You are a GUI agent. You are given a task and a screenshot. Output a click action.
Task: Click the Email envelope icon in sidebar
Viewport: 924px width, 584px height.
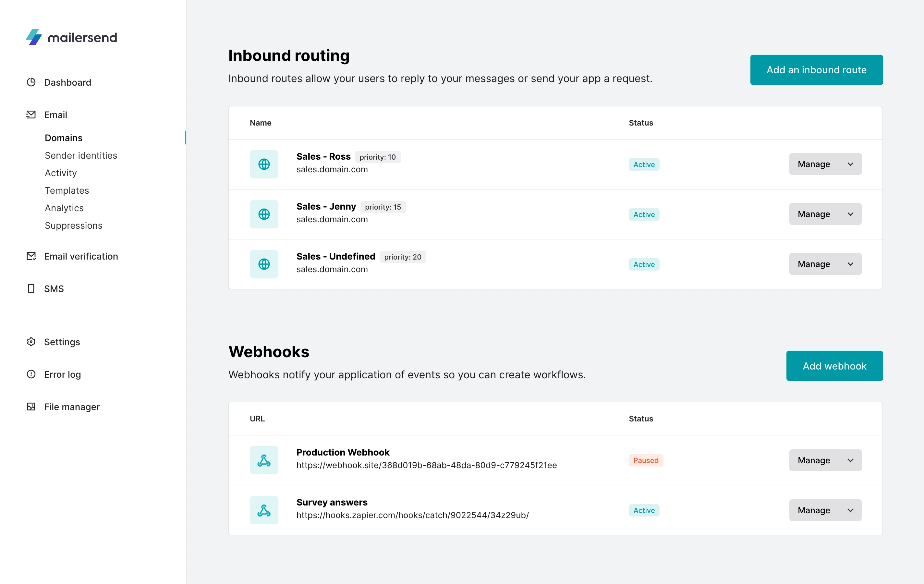coord(31,115)
